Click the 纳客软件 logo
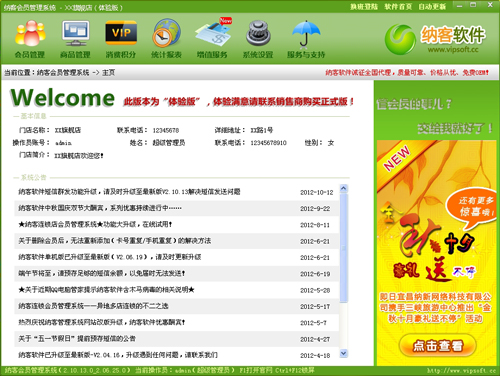Image resolution: width=500 pixels, height=376 pixels. (435, 39)
